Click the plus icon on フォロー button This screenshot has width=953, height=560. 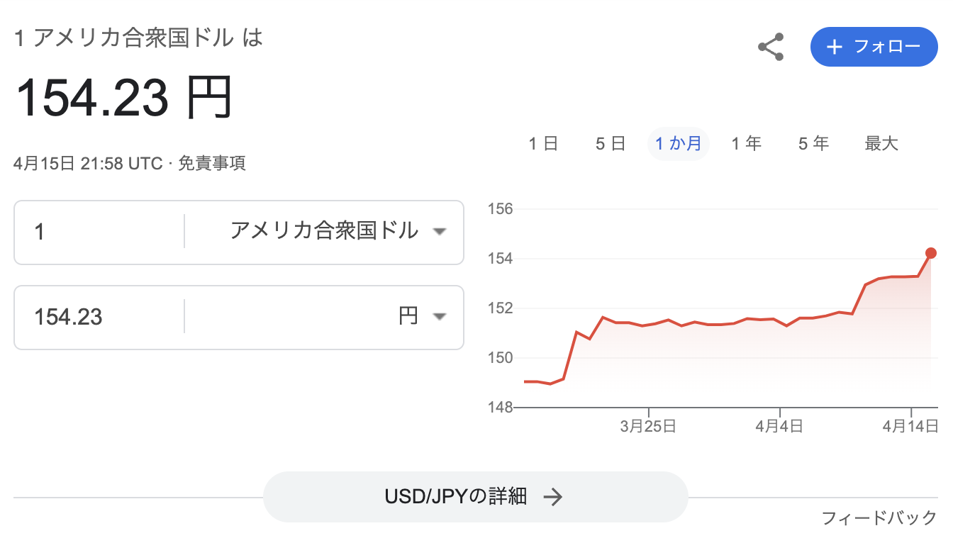coord(835,47)
